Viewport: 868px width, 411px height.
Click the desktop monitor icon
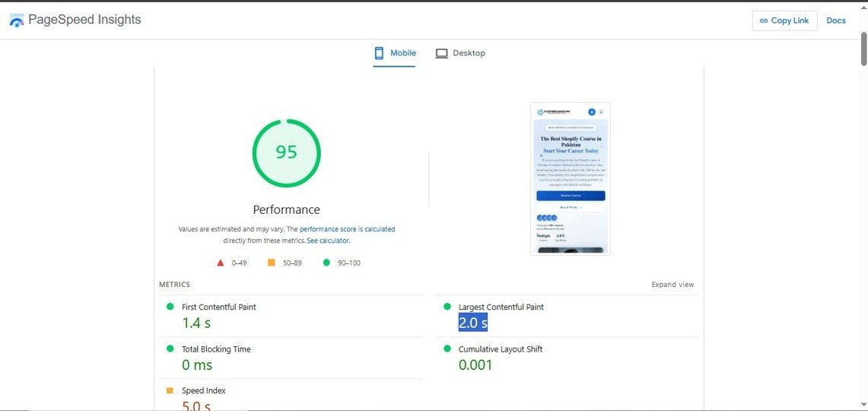pos(441,53)
